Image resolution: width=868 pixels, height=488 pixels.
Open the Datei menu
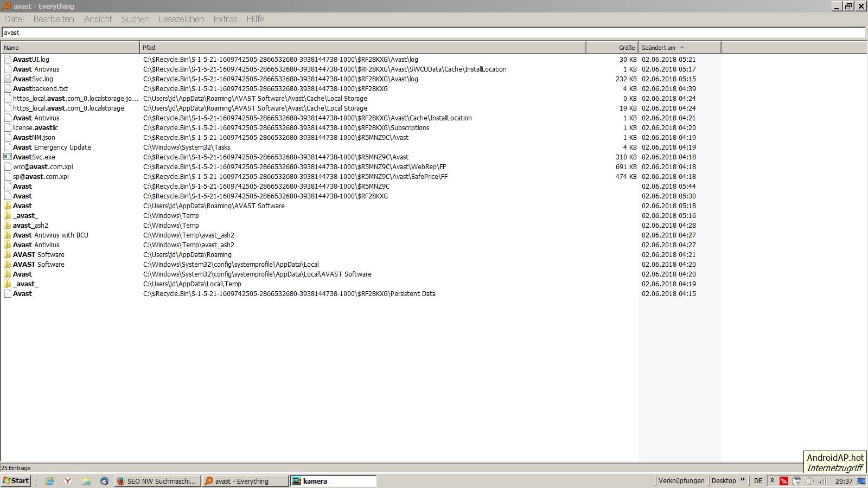point(14,19)
